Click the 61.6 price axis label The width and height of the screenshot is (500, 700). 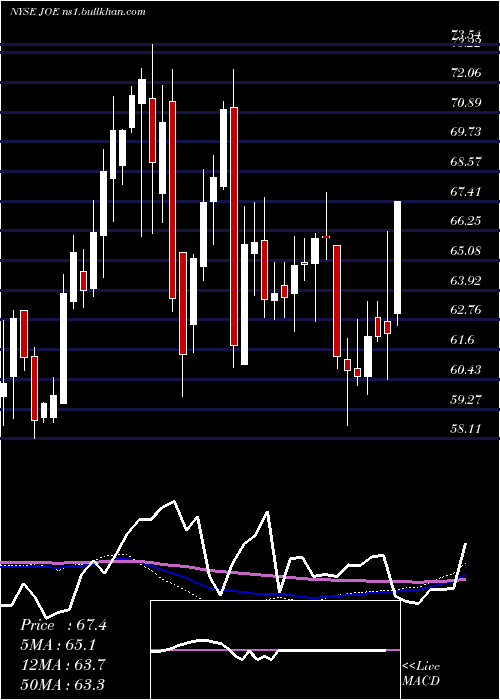[462, 340]
